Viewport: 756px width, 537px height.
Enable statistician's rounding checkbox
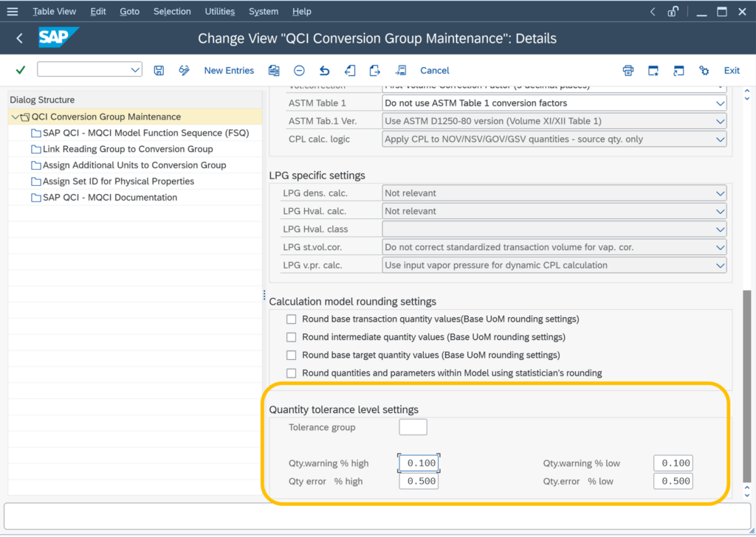pyautogui.click(x=291, y=373)
